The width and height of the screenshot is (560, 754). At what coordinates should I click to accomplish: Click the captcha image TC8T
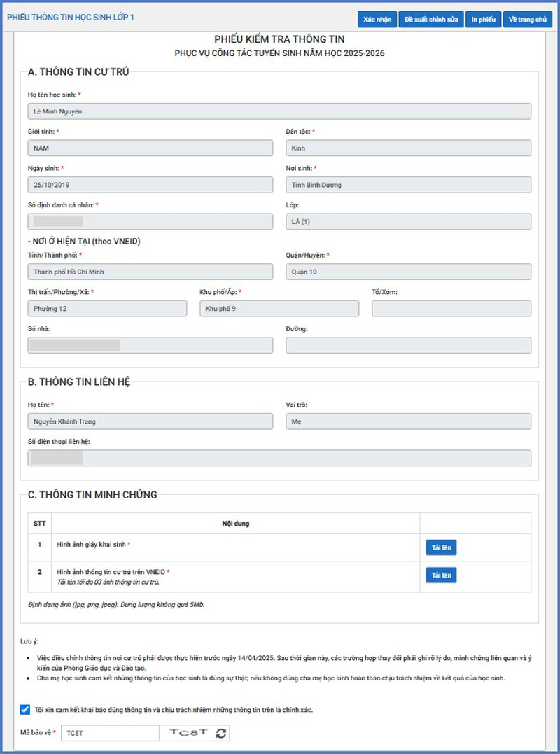[x=188, y=732]
